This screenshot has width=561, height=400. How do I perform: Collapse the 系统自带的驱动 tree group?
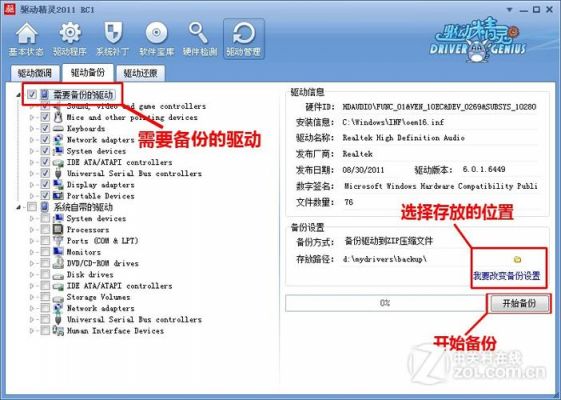19,207
